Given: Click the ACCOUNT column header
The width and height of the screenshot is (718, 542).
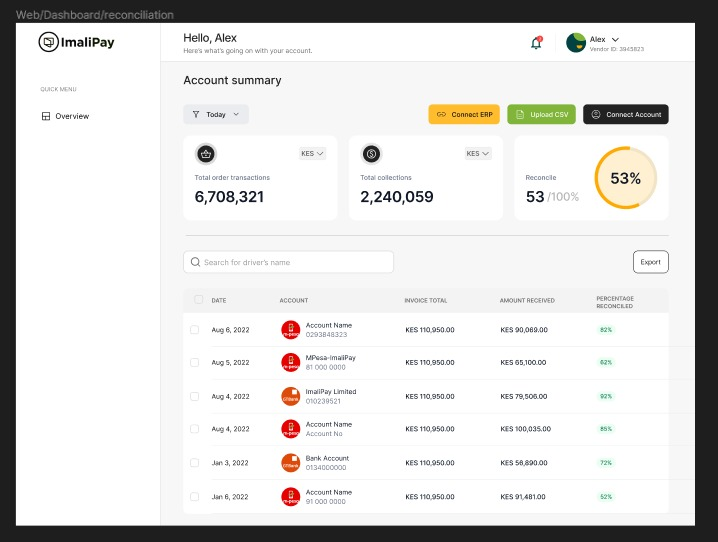Looking at the screenshot, I should pos(294,300).
